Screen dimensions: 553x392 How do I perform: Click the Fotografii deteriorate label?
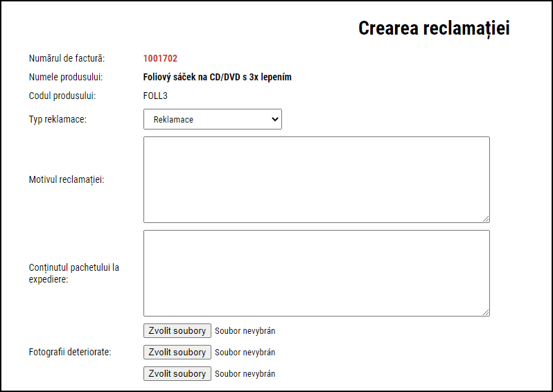70,352
